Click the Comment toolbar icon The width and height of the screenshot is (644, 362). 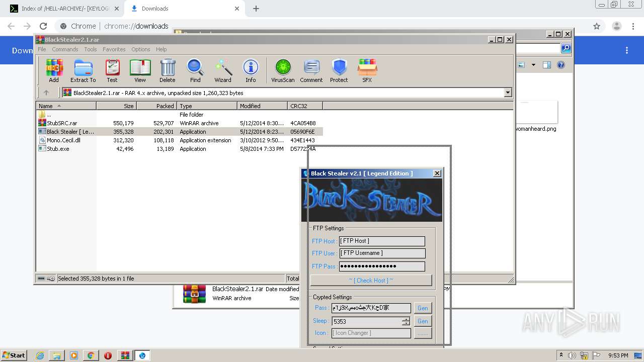[311, 71]
